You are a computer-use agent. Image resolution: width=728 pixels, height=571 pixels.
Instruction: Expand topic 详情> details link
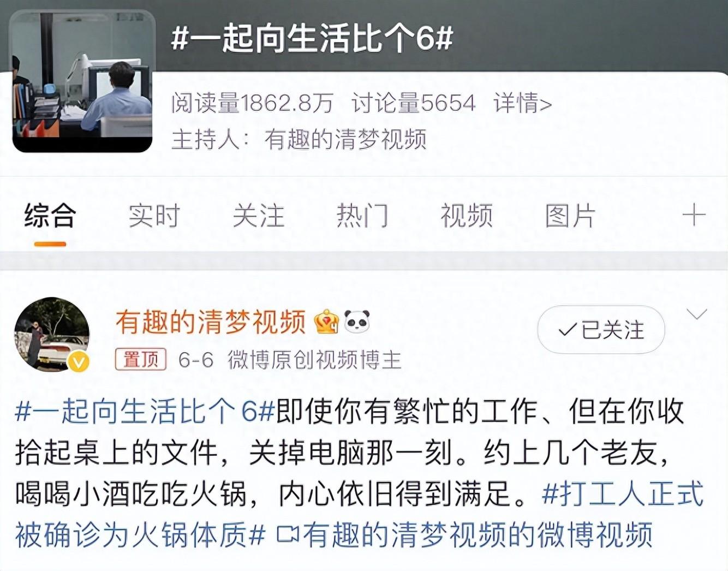(523, 103)
